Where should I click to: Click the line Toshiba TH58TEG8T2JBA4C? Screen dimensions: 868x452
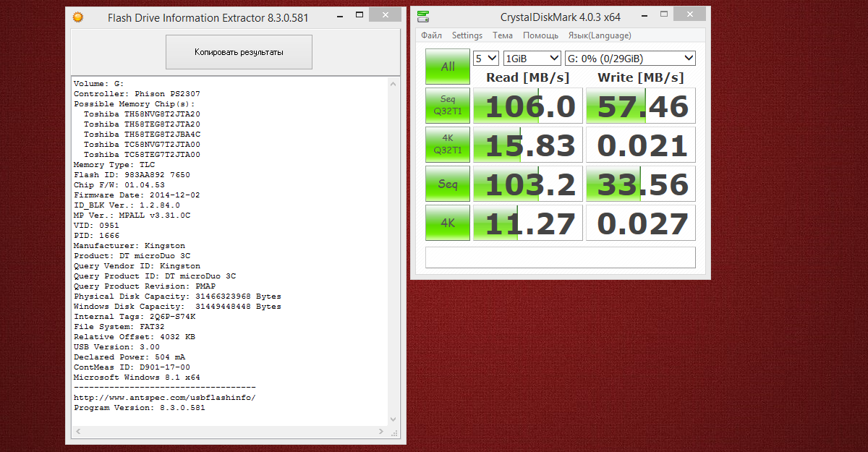point(142,135)
